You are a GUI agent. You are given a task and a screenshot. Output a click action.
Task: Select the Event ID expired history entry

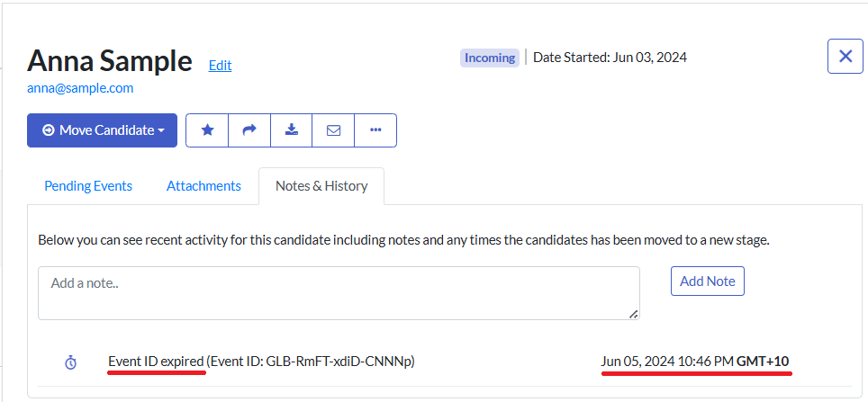tap(156, 362)
